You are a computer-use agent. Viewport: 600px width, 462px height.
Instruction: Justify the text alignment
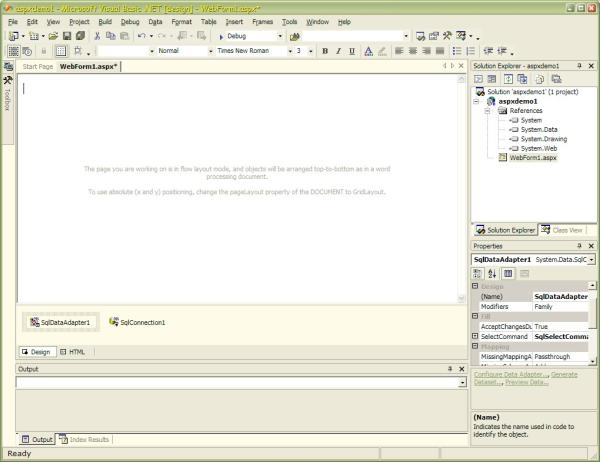440,51
